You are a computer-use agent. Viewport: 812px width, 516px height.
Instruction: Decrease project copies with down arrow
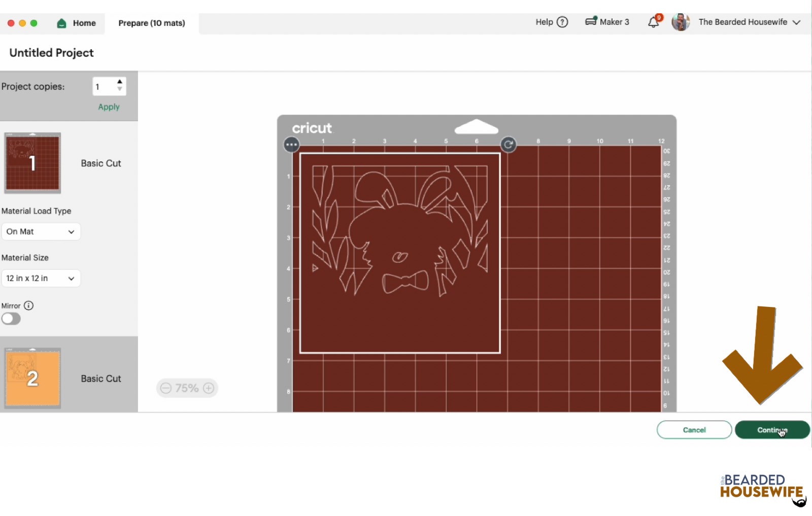(120, 90)
